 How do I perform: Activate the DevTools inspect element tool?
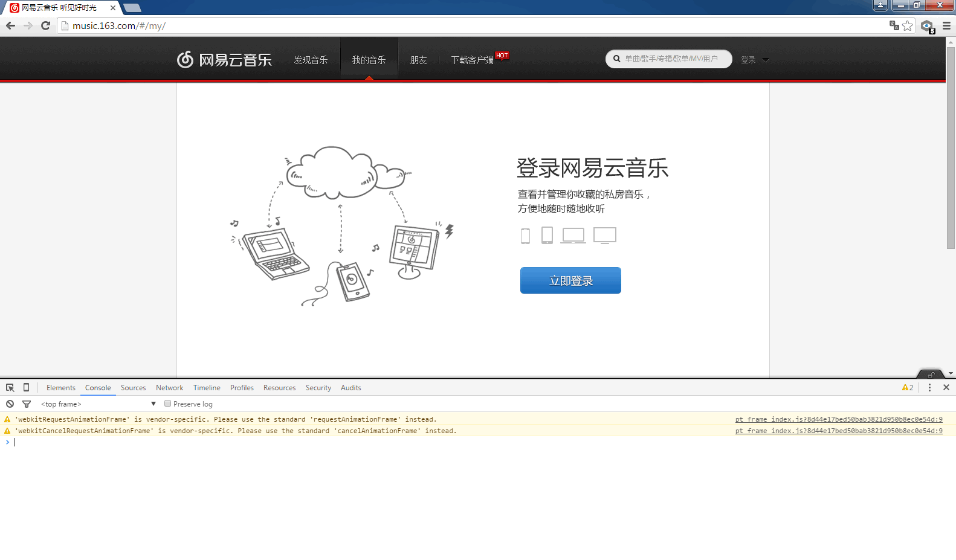click(x=10, y=388)
